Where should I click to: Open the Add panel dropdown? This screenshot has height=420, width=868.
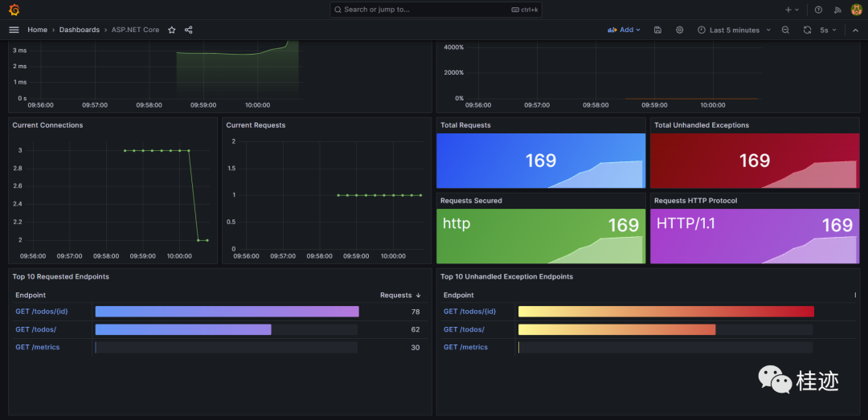(x=624, y=30)
